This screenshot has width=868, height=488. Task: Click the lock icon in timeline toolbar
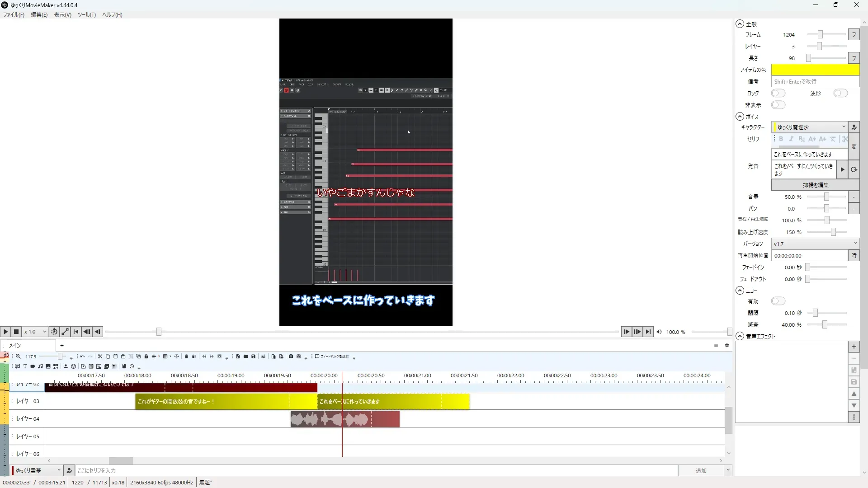coord(146,357)
